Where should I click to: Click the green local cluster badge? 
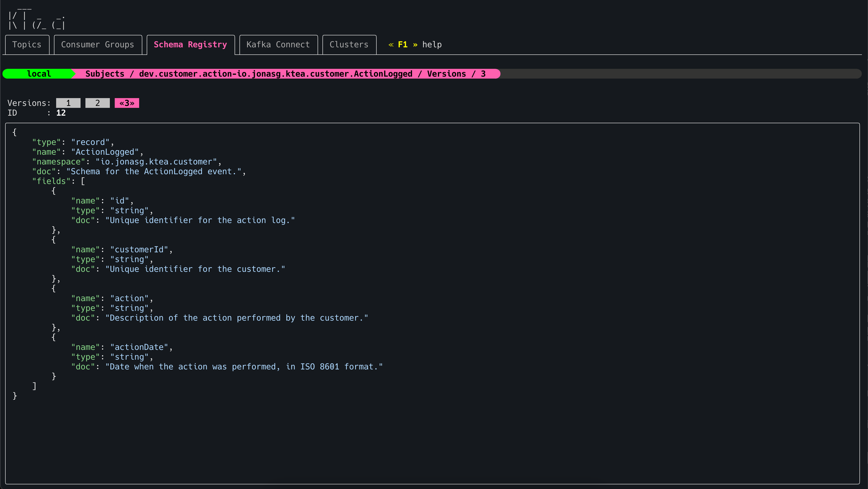[x=39, y=74]
